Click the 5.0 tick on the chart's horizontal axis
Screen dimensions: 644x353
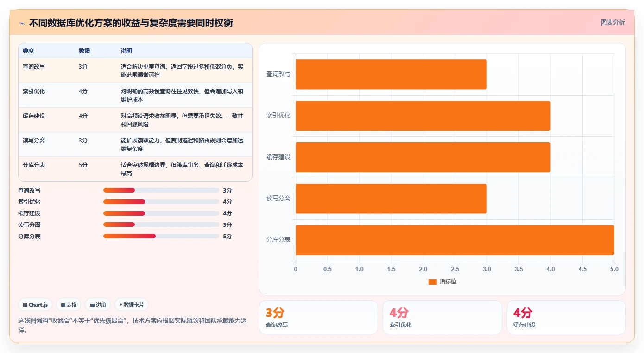614,269
